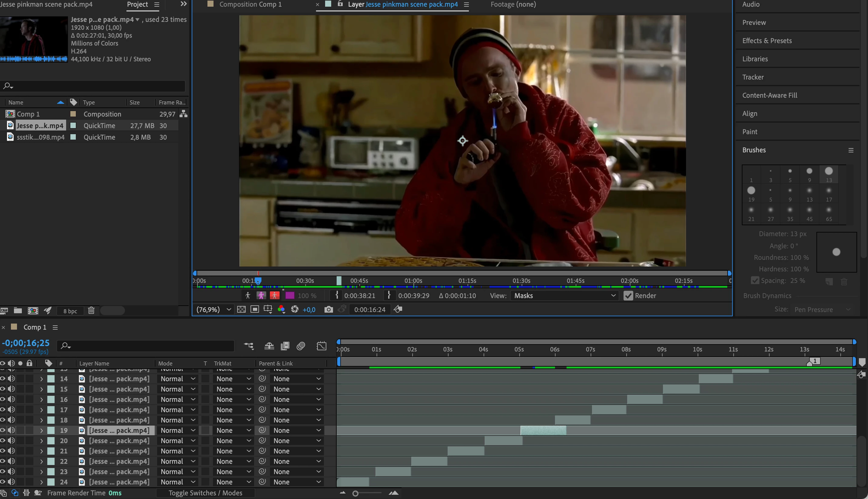Switch to the Composition Comp 1 tab

pos(250,5)
